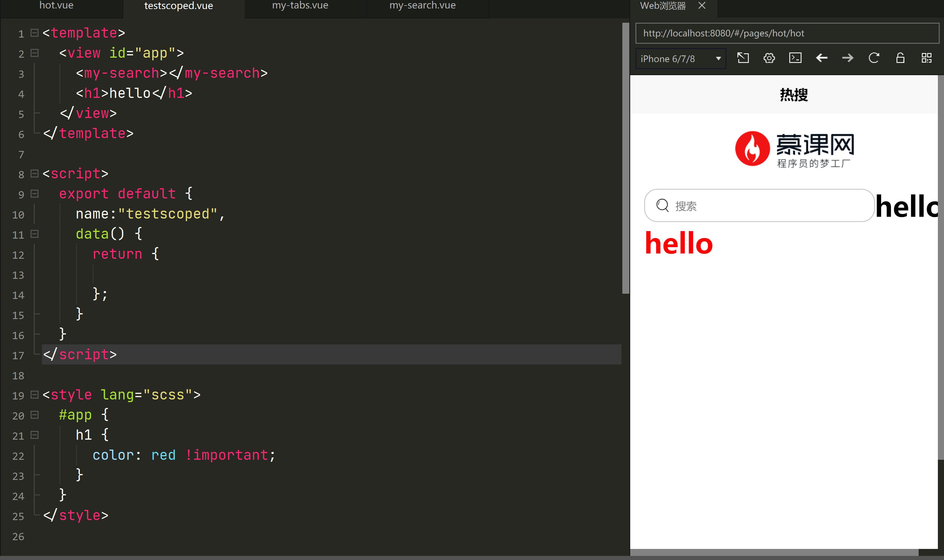The image size is (944, 560).
Task: Click the red hello heading in preview
Action: [x=679, y=243]
